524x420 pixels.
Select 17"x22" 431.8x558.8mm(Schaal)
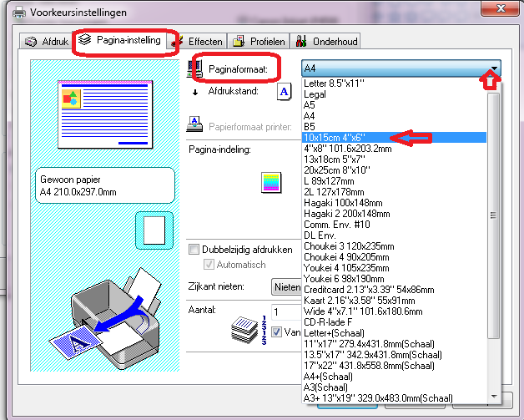click(x=394, y=365)
